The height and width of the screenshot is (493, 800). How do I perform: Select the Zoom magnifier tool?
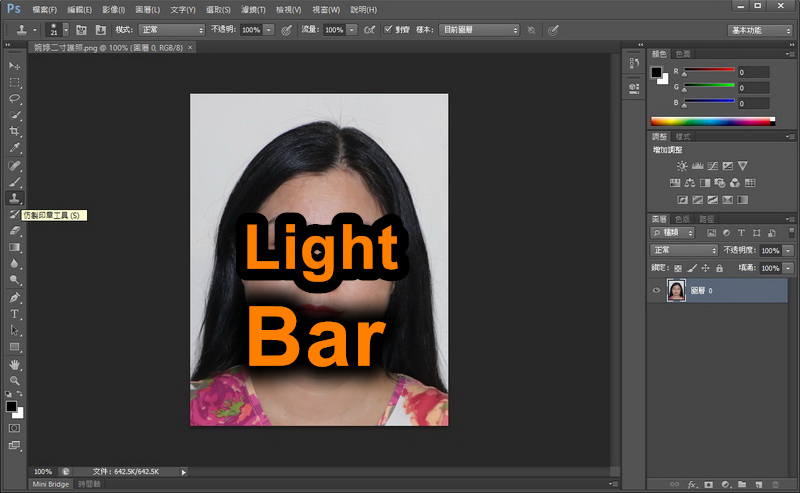point(15,381)
